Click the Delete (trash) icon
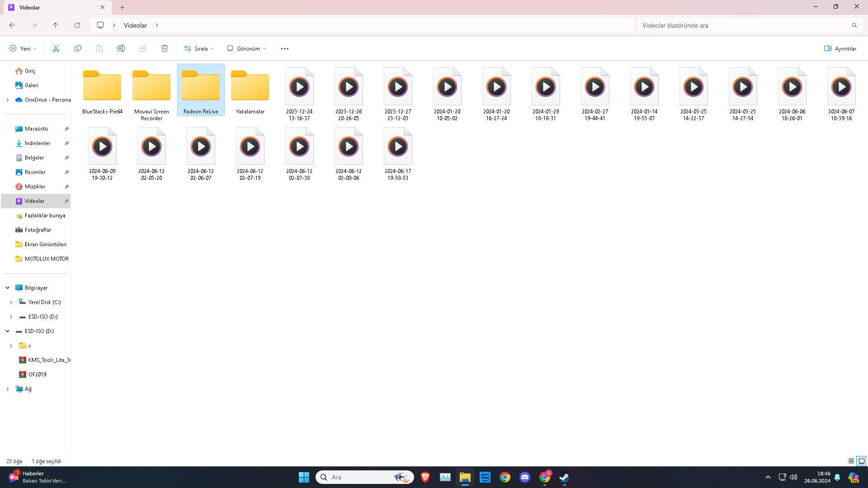Image resolution: width=868 pixels, height=488 pixels. tap(164, 48)
